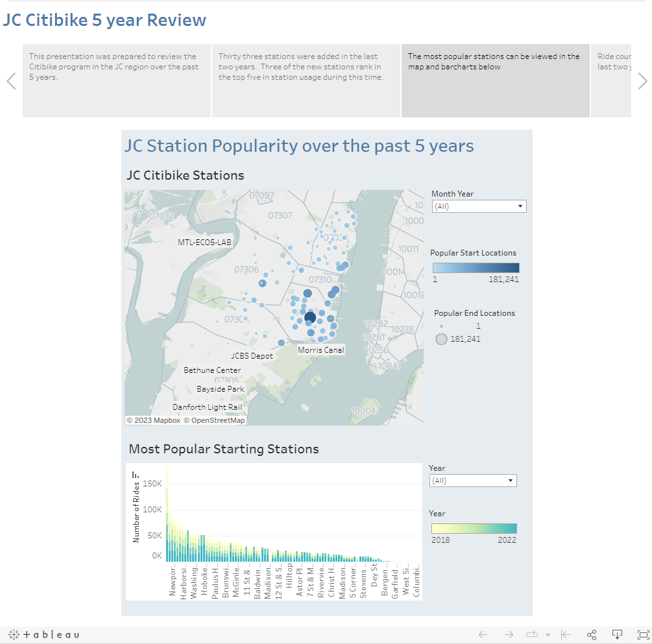Click the Popular End Locations size legend circle
Viewport: 652px width, 644px height.
tap(441, 339)
